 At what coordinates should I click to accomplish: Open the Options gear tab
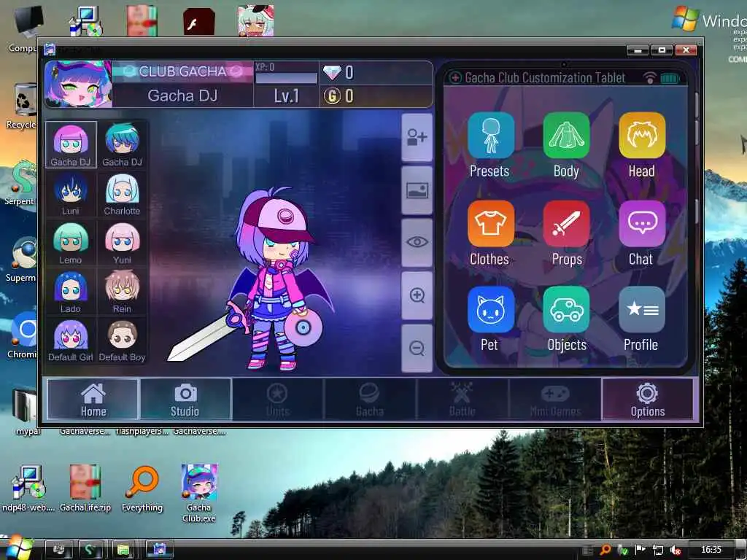coord(648,400)
